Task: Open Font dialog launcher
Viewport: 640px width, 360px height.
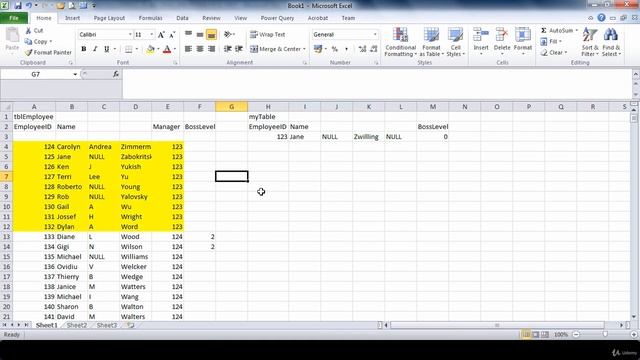Action: click(176, 63)
